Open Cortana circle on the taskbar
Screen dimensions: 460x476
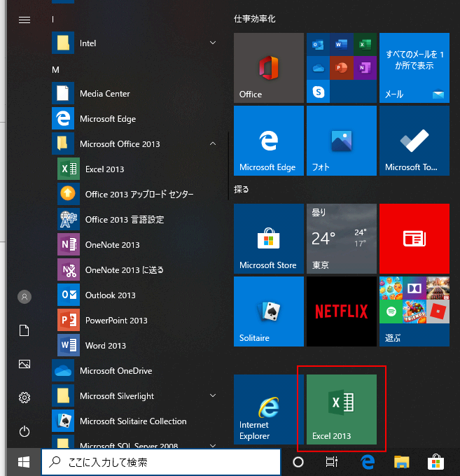[x=298, y=462]
